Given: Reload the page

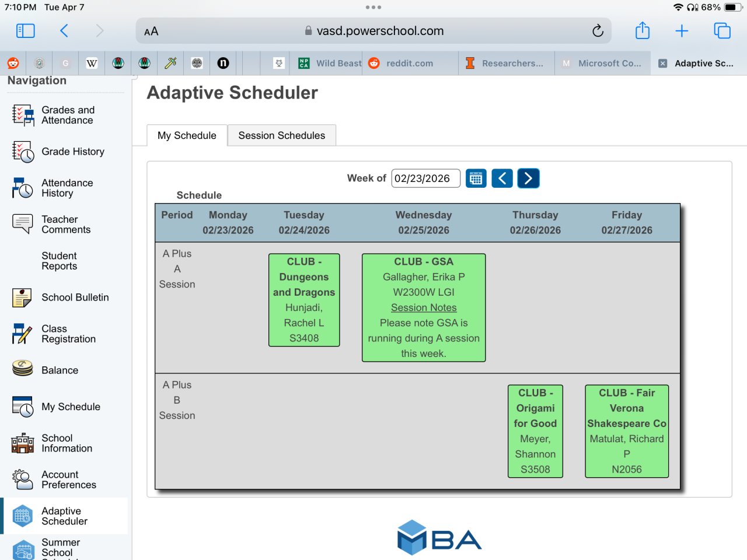Looking at the screenshot, I should 598,31.
